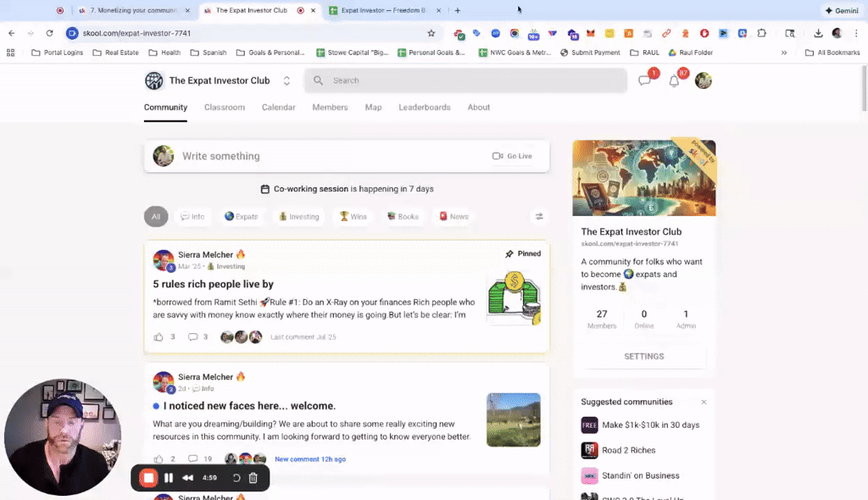
Task: Open the chat messages icon
Action: coord(644,81)
